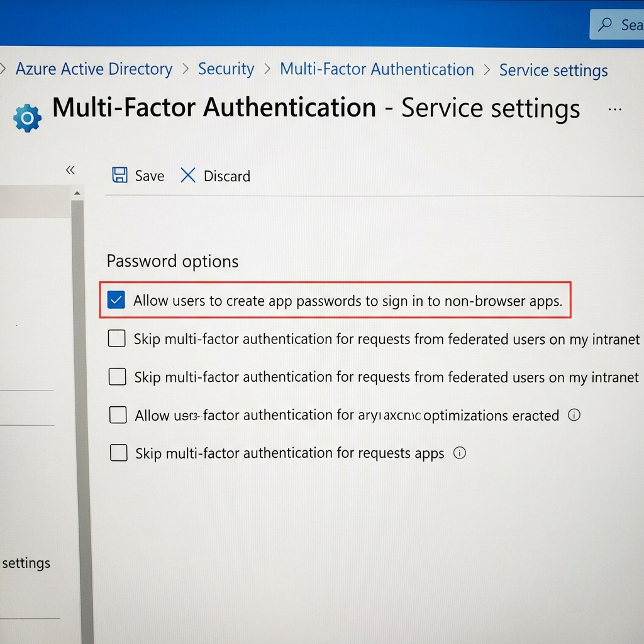Enable 'Skip multi-factor authentication for requests apps'
The image size is (644, 644).
pos(118,453)
